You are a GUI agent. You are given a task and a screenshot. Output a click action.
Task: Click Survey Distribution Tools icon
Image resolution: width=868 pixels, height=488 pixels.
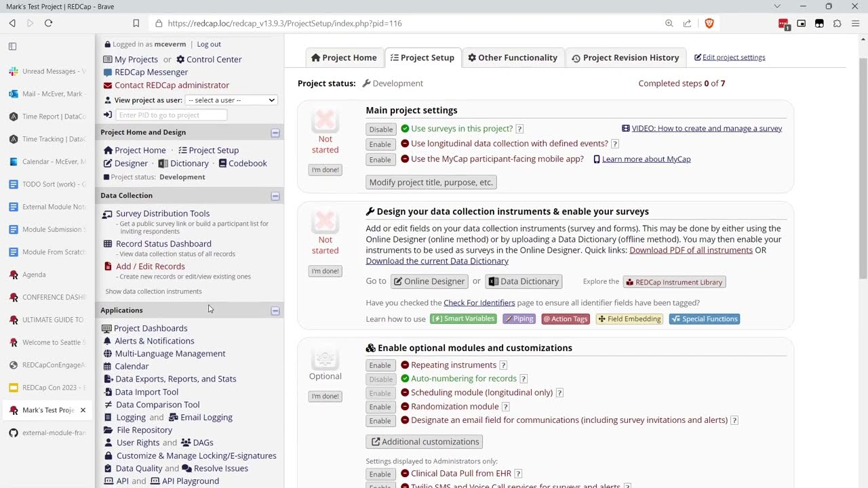(x=107, y=214)
